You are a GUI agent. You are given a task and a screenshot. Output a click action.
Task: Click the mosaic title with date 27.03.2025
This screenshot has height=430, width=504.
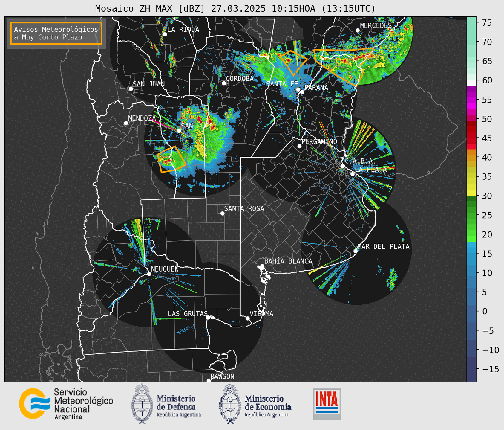235,9
